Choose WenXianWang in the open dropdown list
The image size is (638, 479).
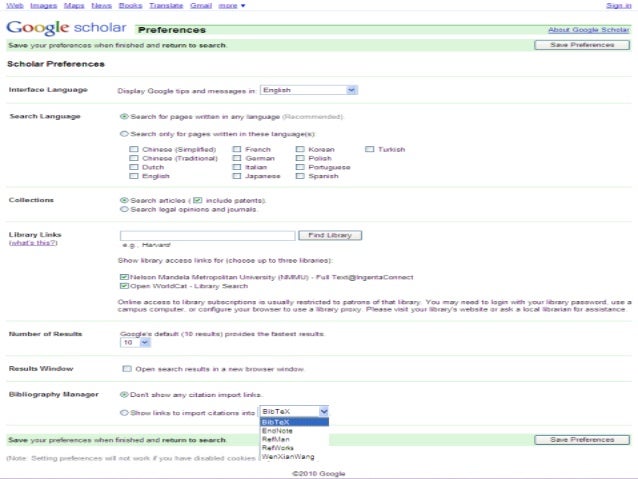pos(294,457)
